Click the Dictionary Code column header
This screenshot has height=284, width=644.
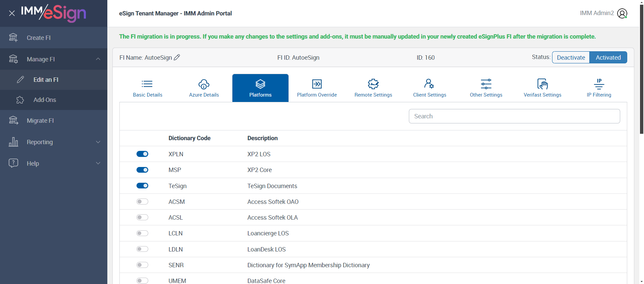coord(190,138)
